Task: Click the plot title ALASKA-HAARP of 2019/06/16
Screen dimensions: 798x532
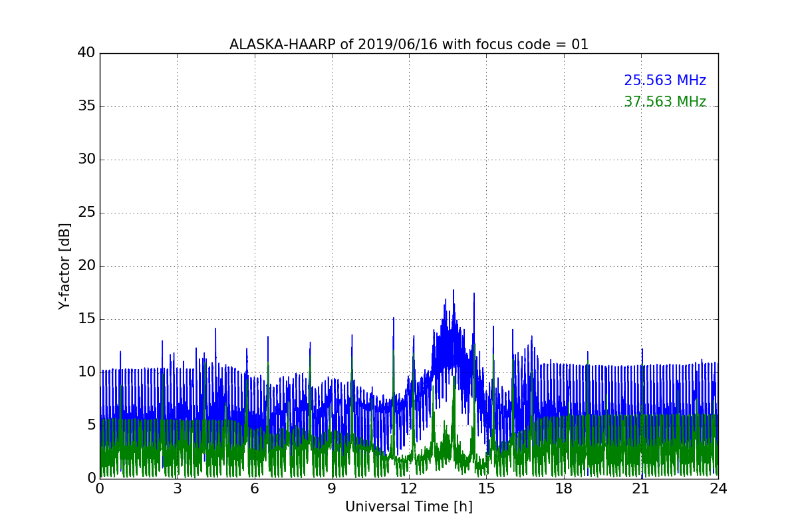Action: tap(409, 45)
